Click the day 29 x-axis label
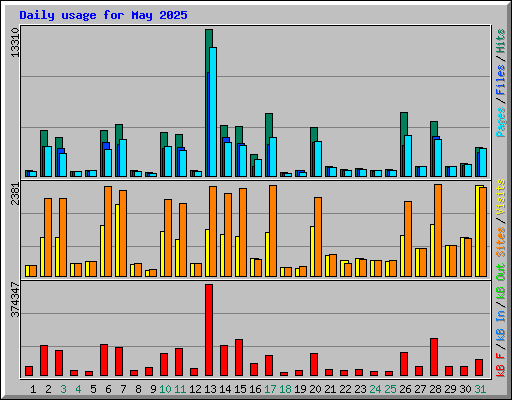Screen dimensions: 512x400 coord(450,389)
